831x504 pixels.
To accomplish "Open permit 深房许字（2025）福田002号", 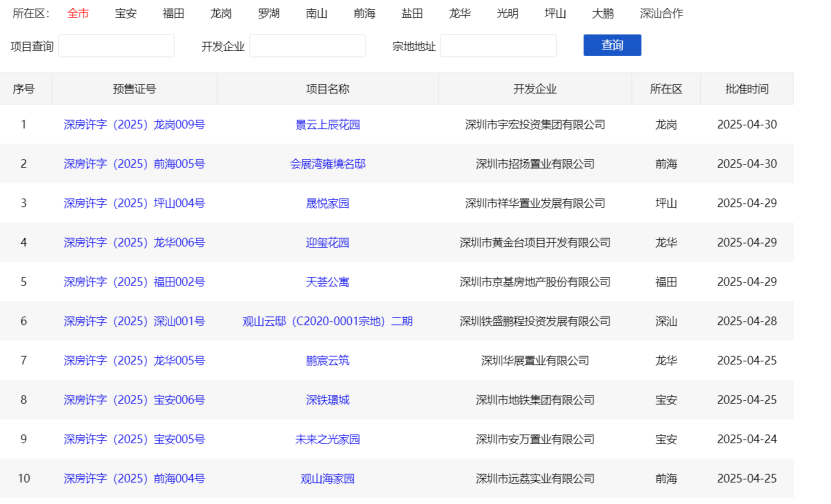I will (134, 282).
